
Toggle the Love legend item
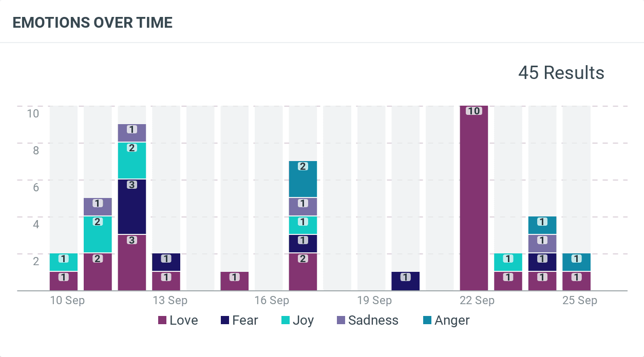click(183, 321)
